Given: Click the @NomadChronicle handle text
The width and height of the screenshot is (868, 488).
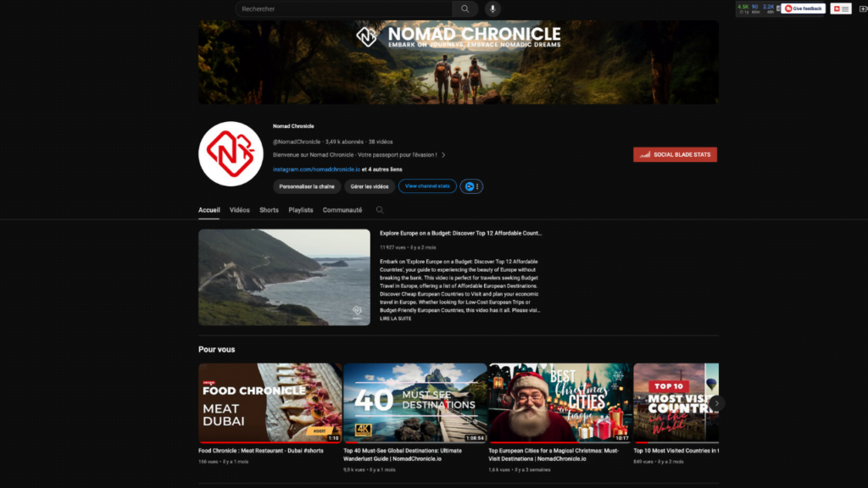Looking at the screenshot, I should [297, 142].
